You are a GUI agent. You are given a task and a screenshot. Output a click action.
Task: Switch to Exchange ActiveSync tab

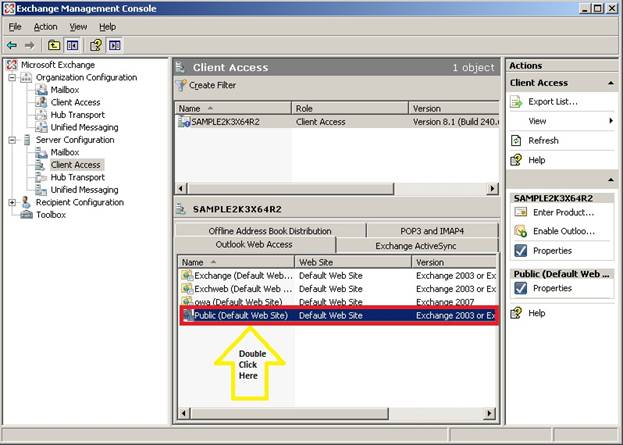pyautogui.click(x=416, y=246)
